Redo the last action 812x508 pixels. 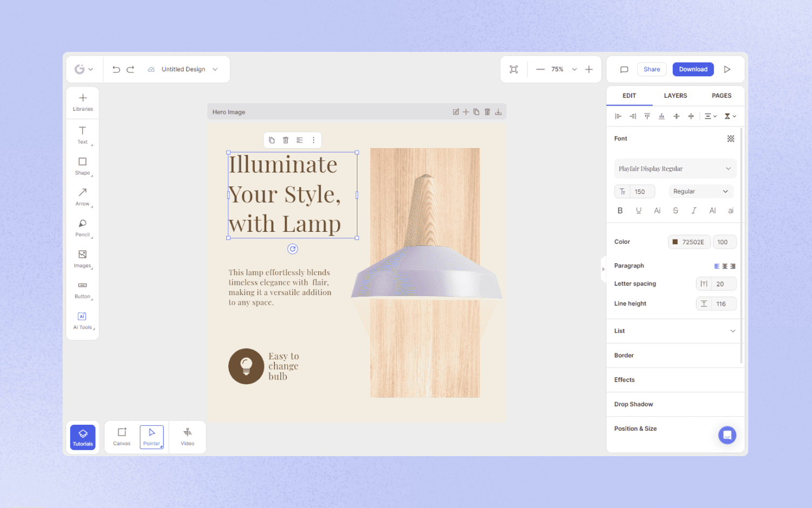point(130,69)
